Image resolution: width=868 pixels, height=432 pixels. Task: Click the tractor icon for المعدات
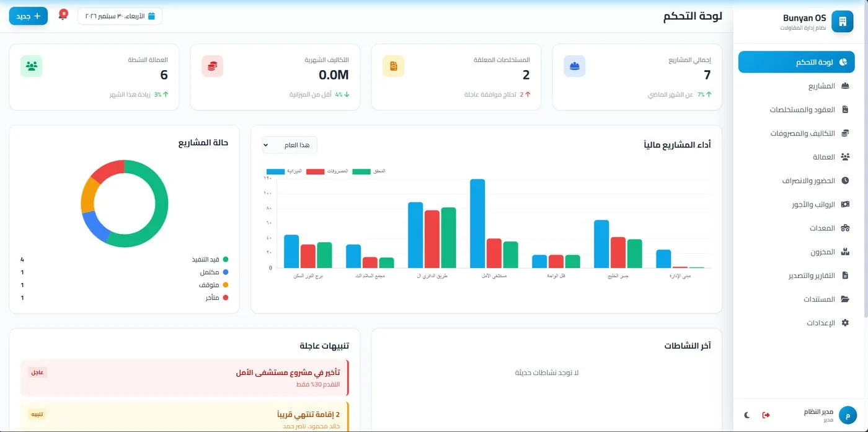click(x=844, y=228)
